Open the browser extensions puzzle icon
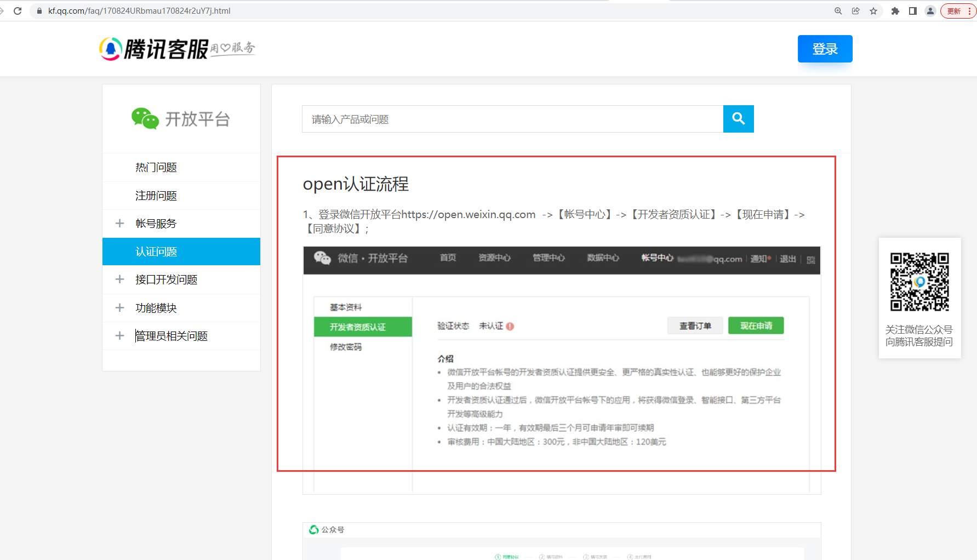The width and height of the screenshot is (977, 560). pyautogui.click(x=895, y=11)
